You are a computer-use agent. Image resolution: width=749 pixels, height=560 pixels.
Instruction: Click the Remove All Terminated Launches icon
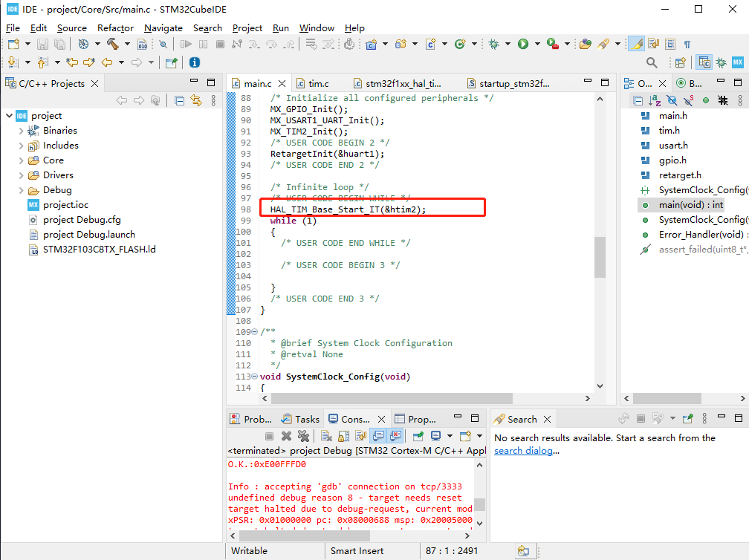(303, 436)
